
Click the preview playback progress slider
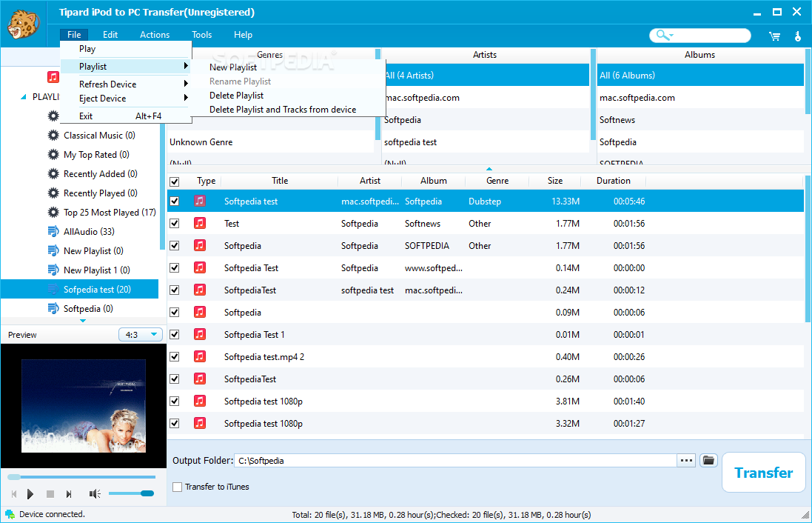coord(81,476)
